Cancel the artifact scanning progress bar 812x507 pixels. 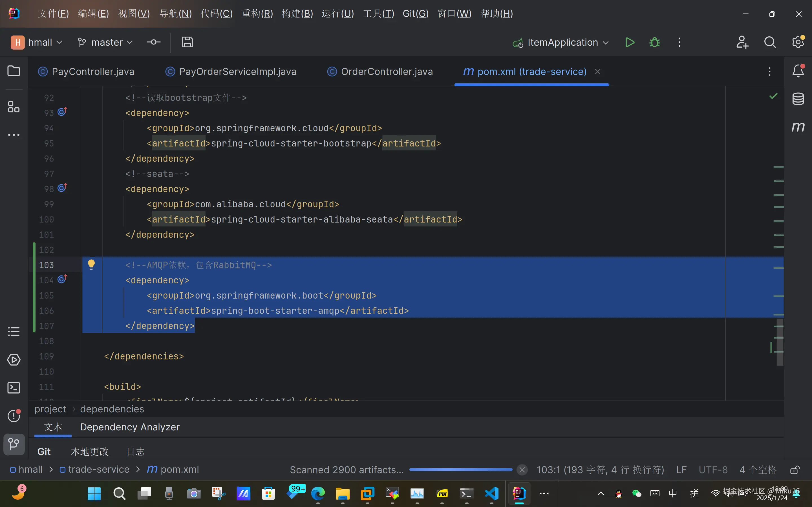(522, 470)
